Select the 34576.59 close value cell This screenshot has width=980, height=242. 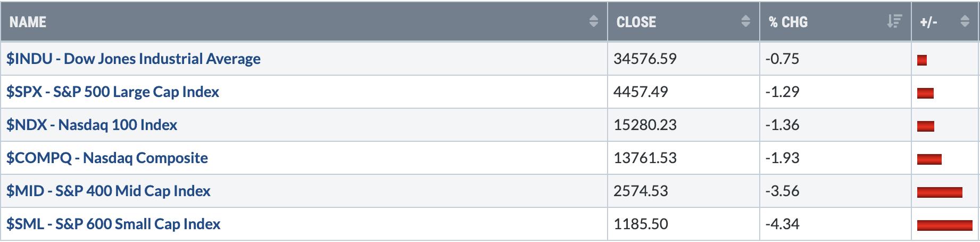pyautogui.click(x=683, y=59)
